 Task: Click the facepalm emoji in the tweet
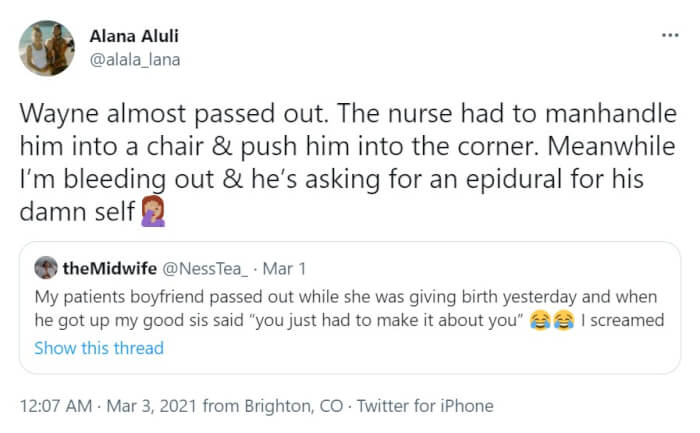(153, 213)
